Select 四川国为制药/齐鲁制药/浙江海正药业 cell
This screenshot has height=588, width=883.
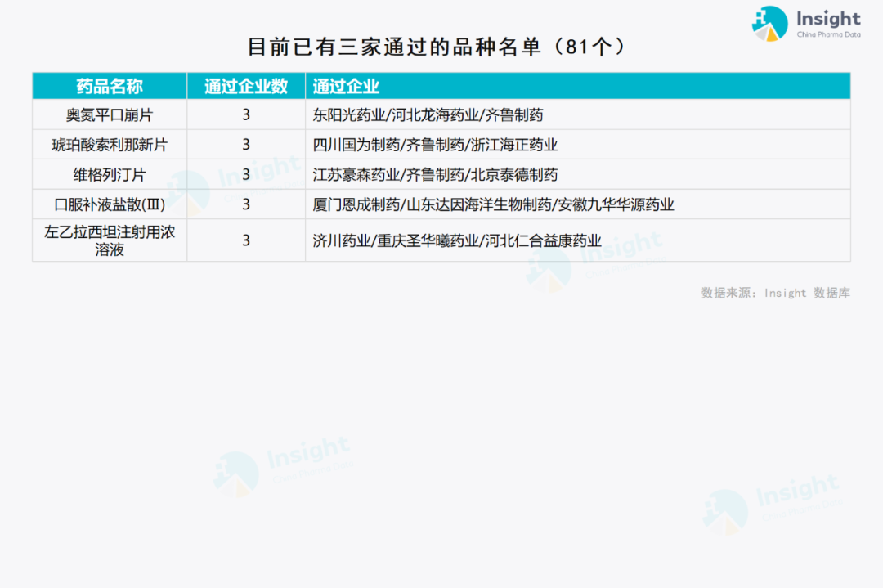pyautogui.click(x=578, y=145)
